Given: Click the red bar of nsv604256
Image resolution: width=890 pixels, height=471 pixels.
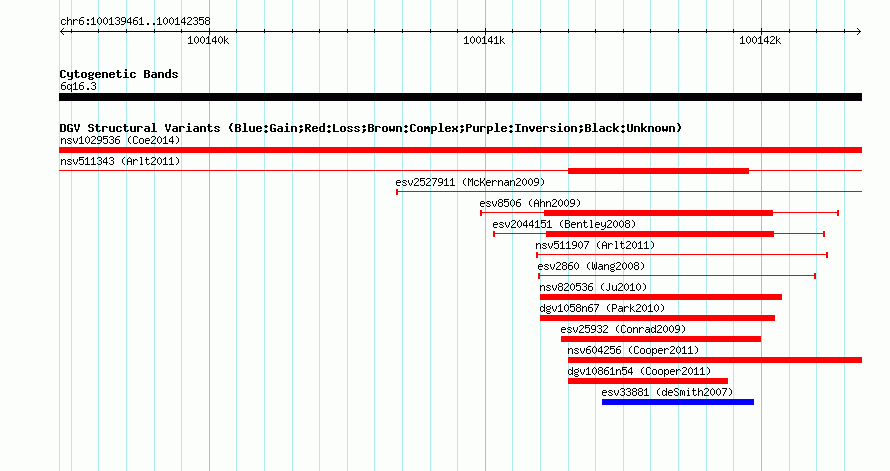Looking at the screenshot, I should pyautogui.click(x=715, y=360).
